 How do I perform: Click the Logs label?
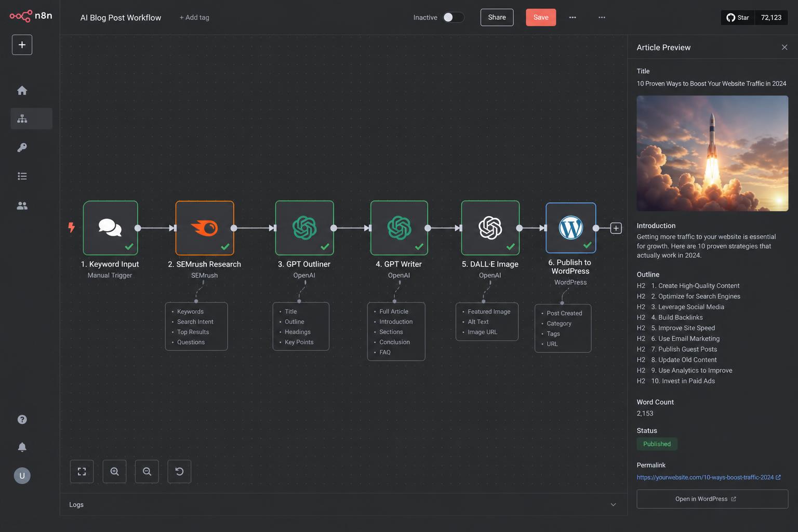click(76, 504)
